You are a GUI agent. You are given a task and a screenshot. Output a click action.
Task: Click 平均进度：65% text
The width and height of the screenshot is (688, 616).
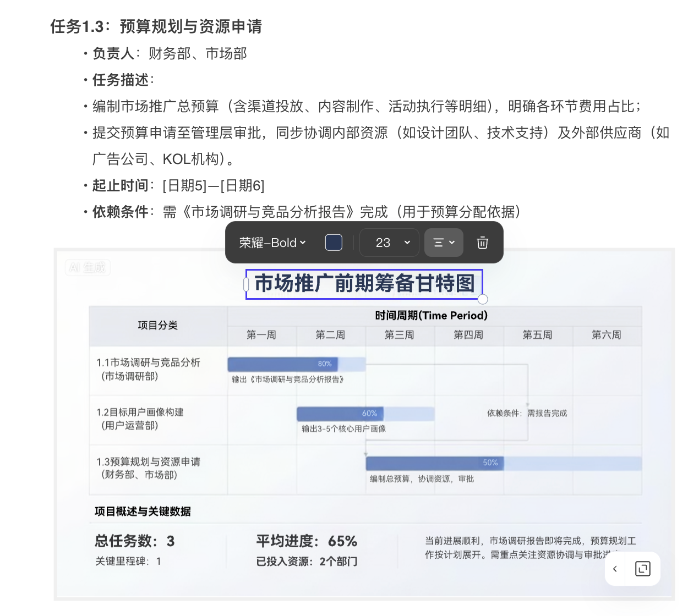click(307, 541)
